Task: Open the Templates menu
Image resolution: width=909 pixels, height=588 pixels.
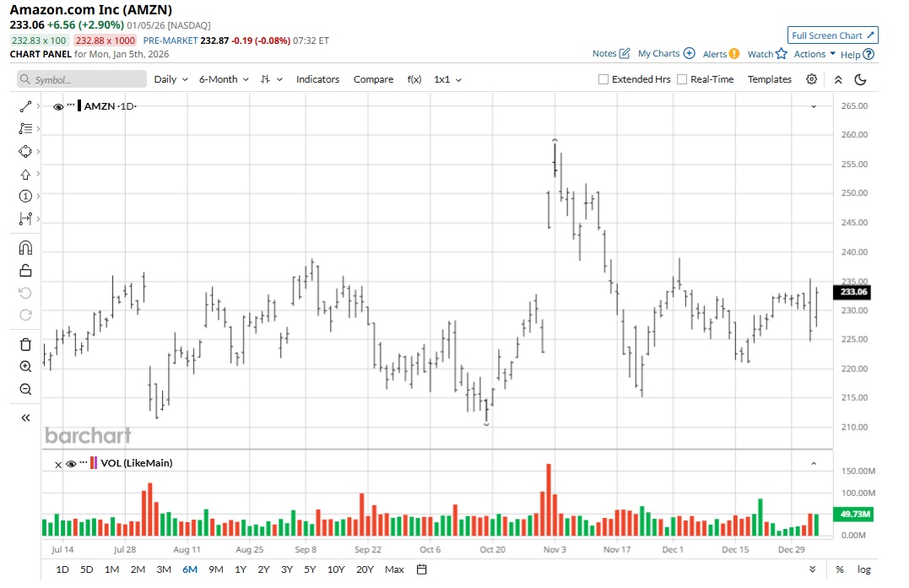Action: pyautogui.click(x=769, y=79)
